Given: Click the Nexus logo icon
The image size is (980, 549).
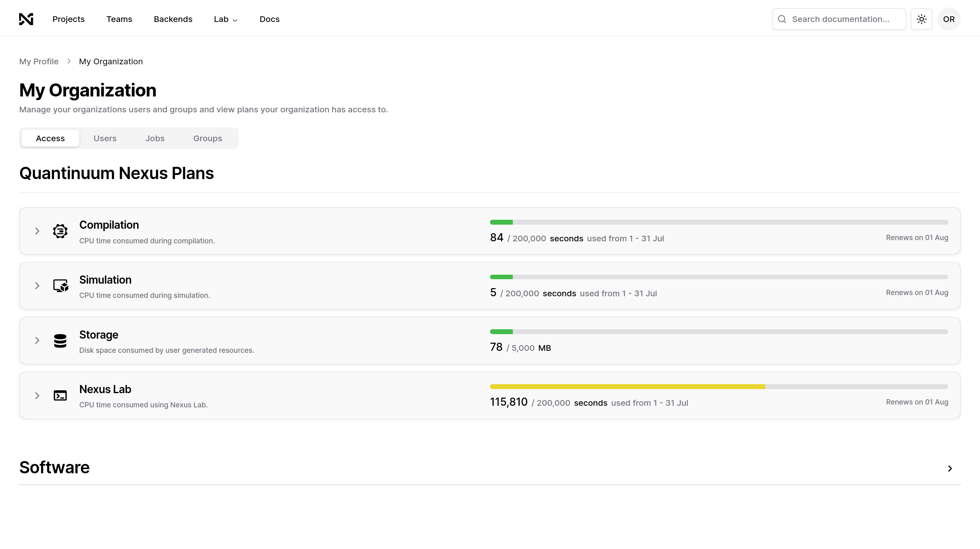Looking at the screenshot, I should [x=26, y=19].
